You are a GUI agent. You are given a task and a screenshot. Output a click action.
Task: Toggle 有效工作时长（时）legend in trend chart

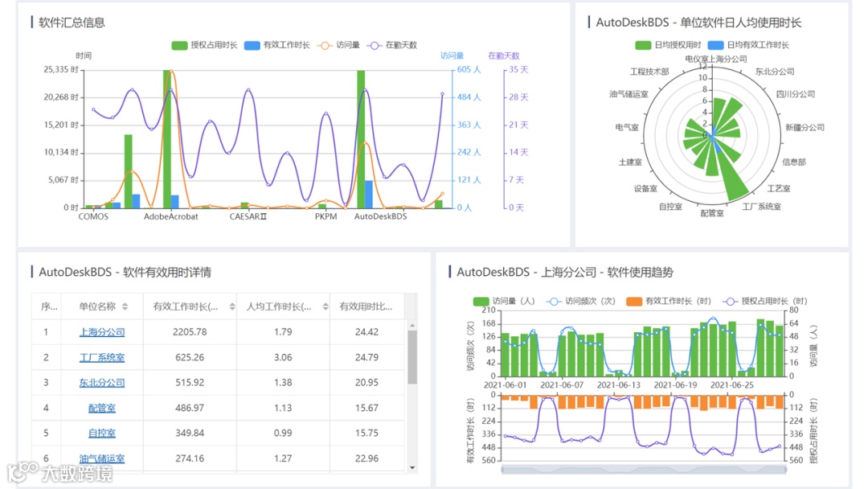coord(668,302)
